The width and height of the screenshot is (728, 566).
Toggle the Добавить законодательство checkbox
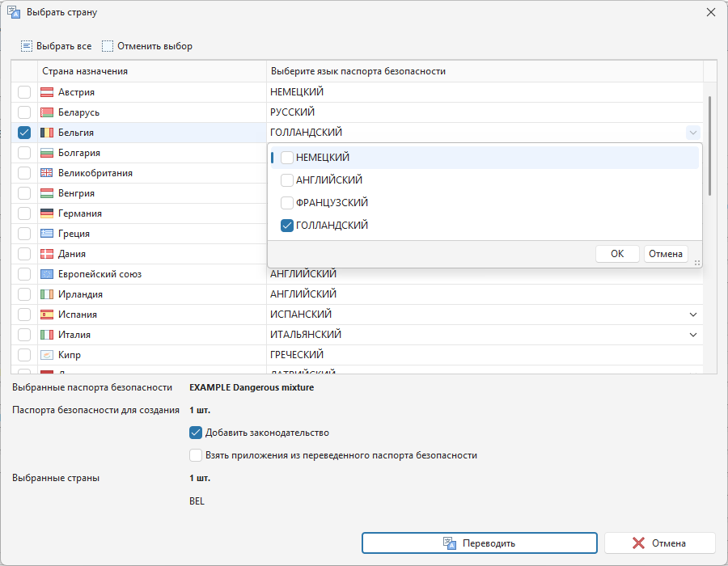196,433
